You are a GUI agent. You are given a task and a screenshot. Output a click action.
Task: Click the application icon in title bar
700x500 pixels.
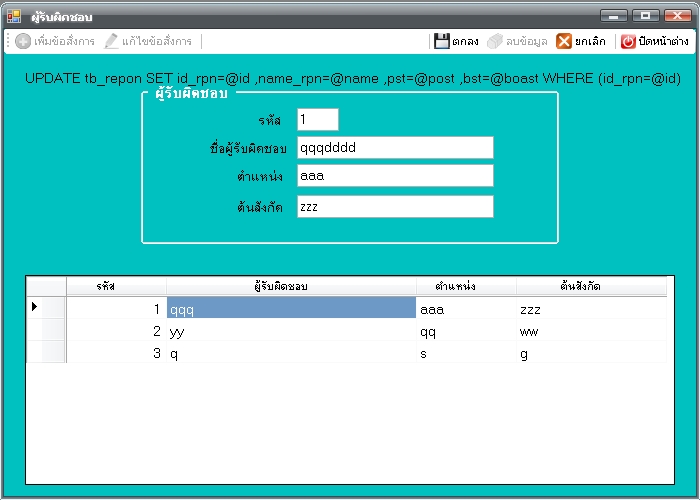click(x=14, y=17)
